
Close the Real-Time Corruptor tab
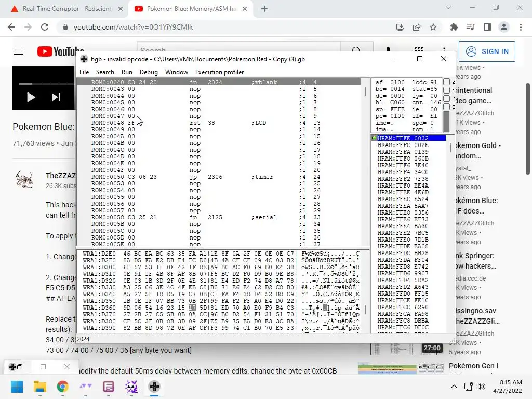pos(121,9)
